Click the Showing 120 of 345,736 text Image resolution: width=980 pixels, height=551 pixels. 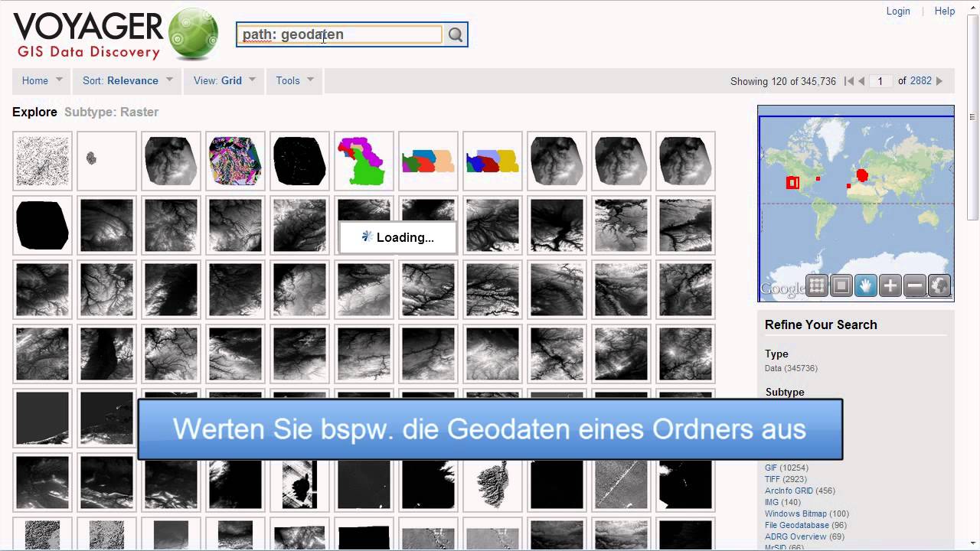coord(782,81)
